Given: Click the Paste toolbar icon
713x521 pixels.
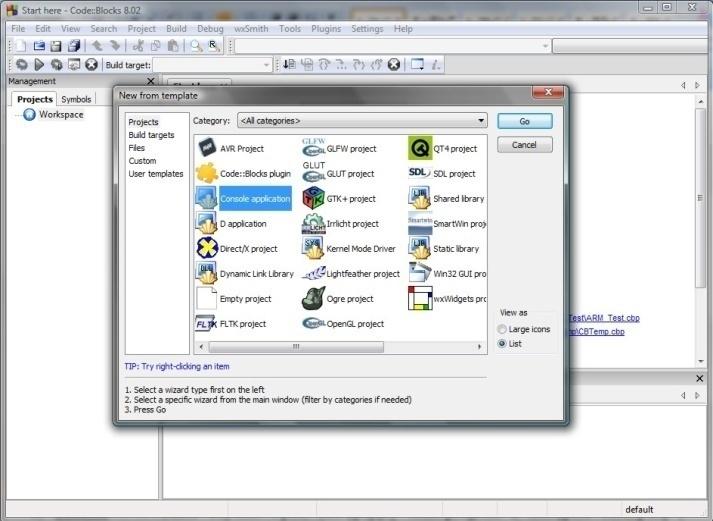Looking at the screenshot, I should click(173, 46).
